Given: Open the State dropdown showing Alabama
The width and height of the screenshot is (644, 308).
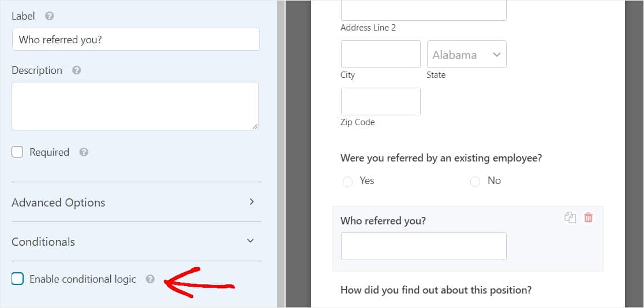Looking at the screenshot, I should (x=467, y=54).
